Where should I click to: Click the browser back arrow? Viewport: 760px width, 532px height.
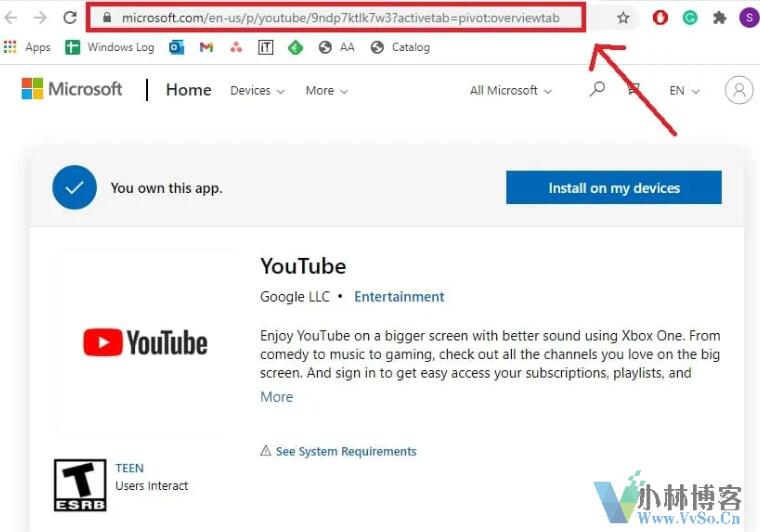[x=10, y=17]
